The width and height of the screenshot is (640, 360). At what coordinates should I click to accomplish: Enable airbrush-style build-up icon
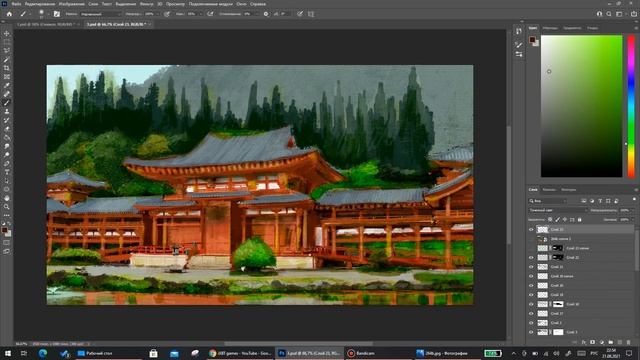click(210, 14)
